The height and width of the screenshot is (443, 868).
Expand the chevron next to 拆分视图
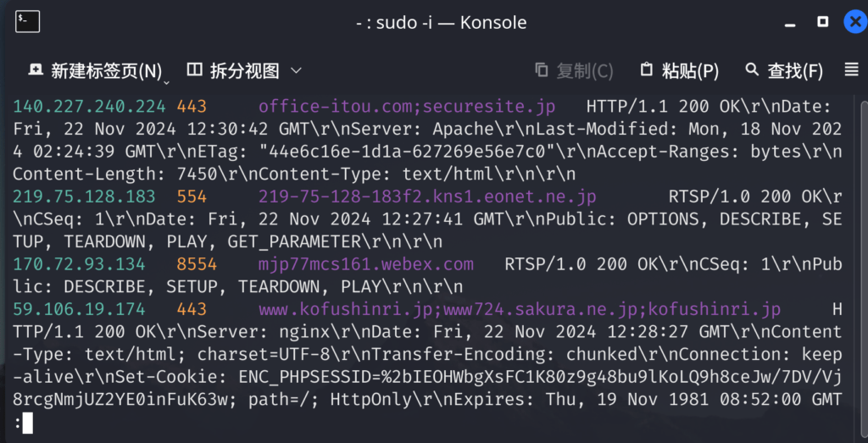tap(296, 71)
